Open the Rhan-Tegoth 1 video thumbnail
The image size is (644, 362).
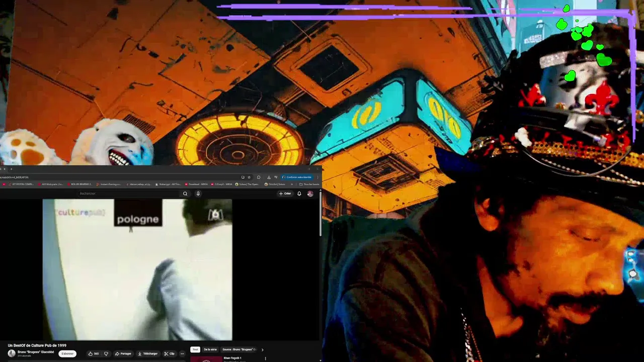(206, 359)
